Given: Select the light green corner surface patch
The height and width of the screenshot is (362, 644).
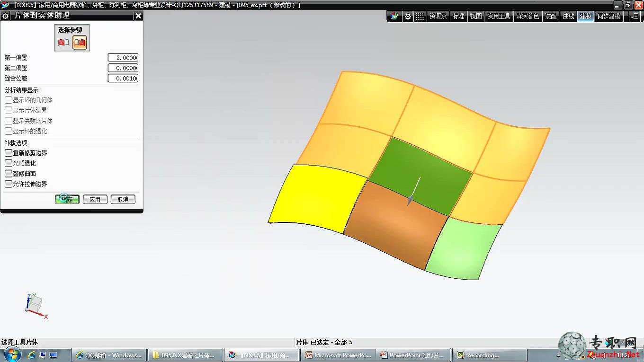Looking at the screenshot, I should click(464, 248).
